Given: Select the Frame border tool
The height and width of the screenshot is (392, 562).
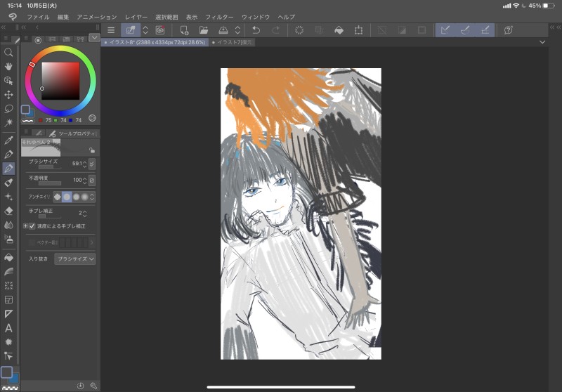Looking at the screenshot, I should (8, 299).
